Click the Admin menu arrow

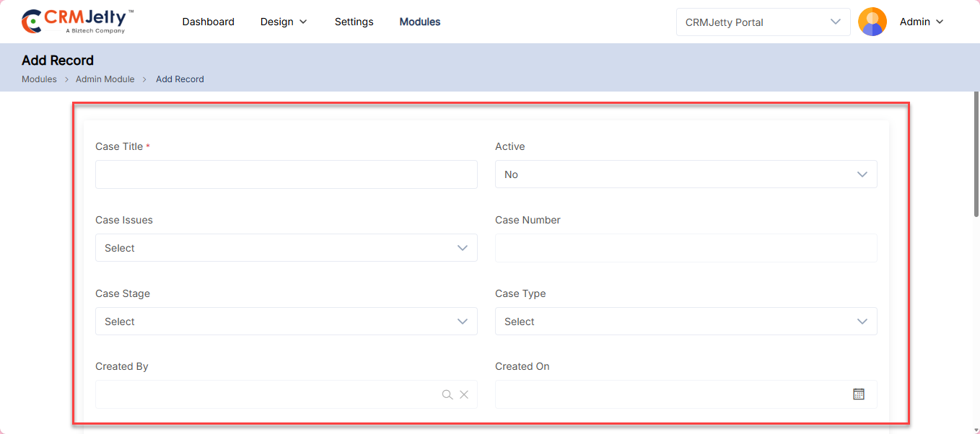coord(940,22)
